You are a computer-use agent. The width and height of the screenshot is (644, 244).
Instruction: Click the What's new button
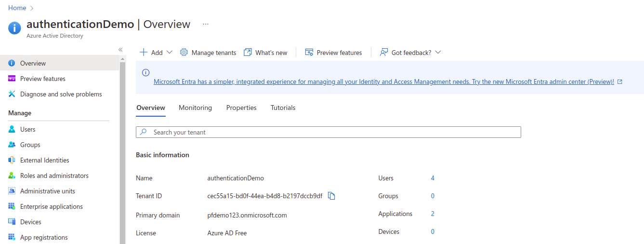265,52
